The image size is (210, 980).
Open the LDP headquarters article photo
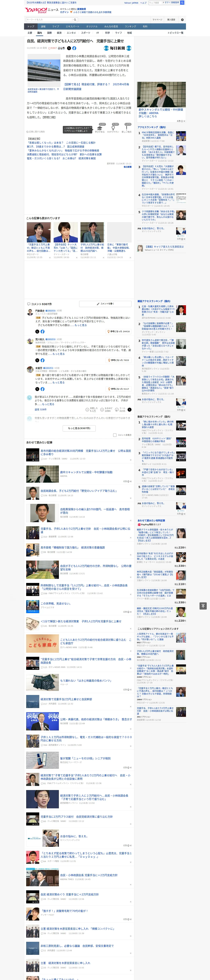(x=44, y=71)
